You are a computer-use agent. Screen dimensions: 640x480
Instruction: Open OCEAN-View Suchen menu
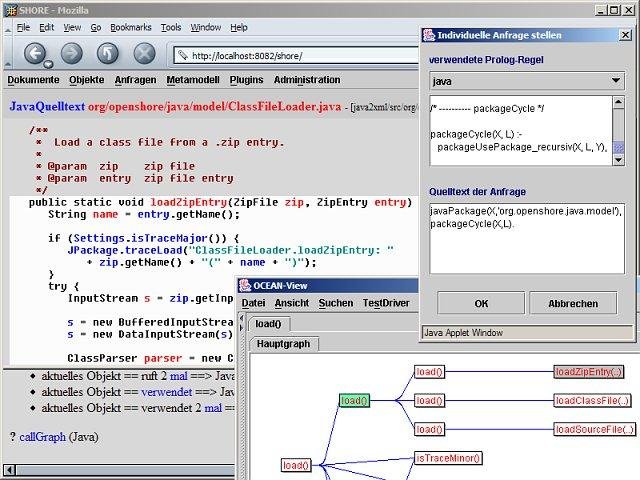[x=336, y=303]
